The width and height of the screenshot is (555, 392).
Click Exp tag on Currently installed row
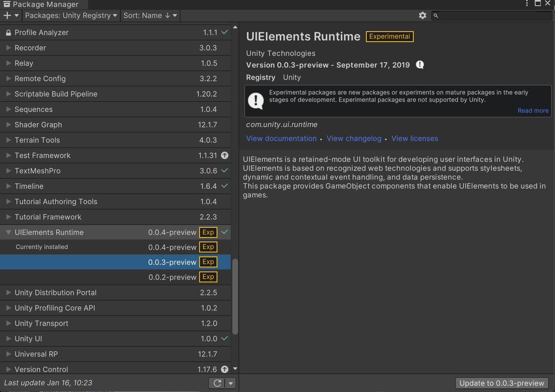coord(208,247)
